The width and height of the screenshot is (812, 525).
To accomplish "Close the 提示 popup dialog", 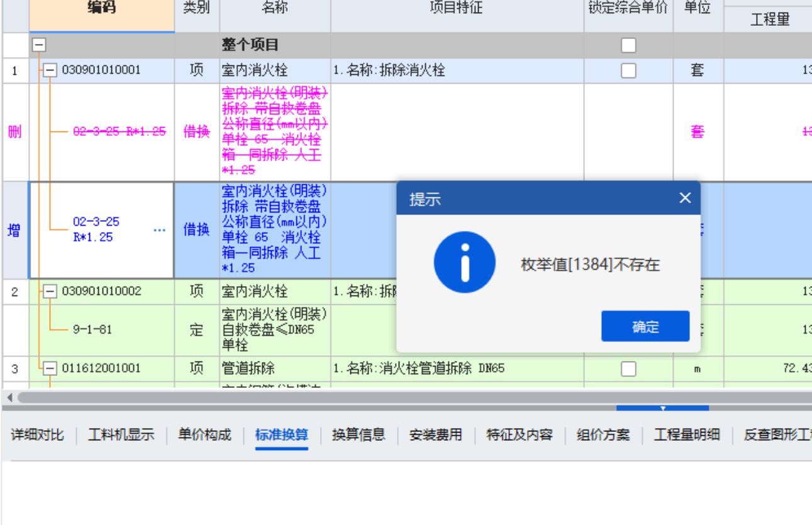I will (684, 197).
